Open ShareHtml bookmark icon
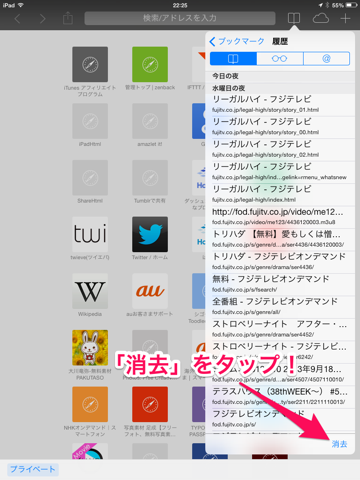This screenshot has height=480, width=360. 90,178
